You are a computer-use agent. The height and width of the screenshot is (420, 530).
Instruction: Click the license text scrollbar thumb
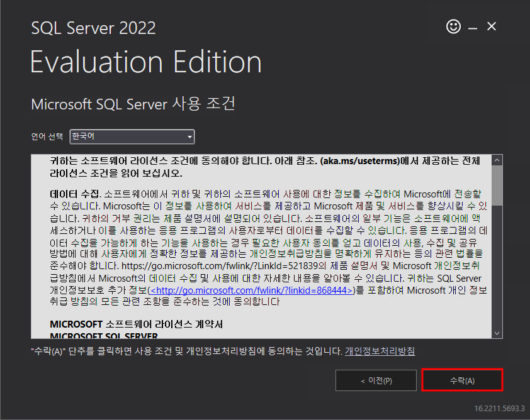point(497,185)
